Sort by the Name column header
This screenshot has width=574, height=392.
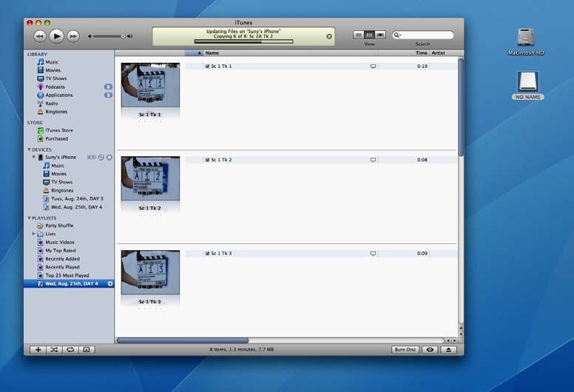tap(290, 53)
